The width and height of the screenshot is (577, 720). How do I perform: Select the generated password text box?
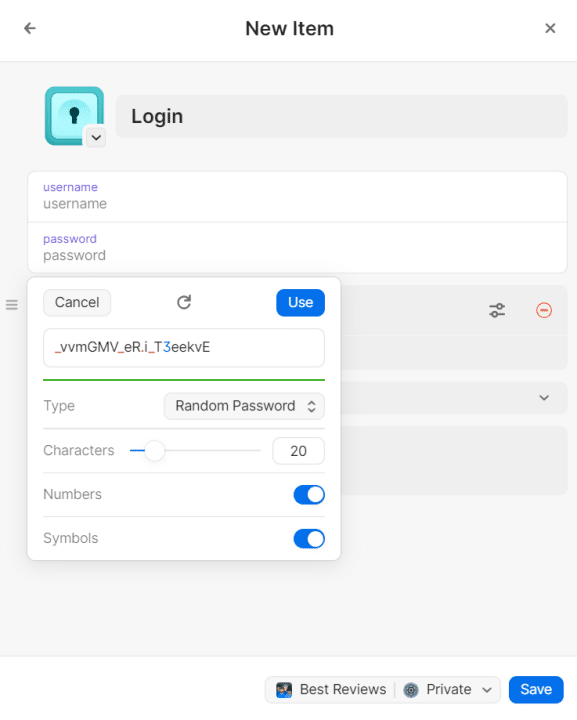tap(184, 348)
